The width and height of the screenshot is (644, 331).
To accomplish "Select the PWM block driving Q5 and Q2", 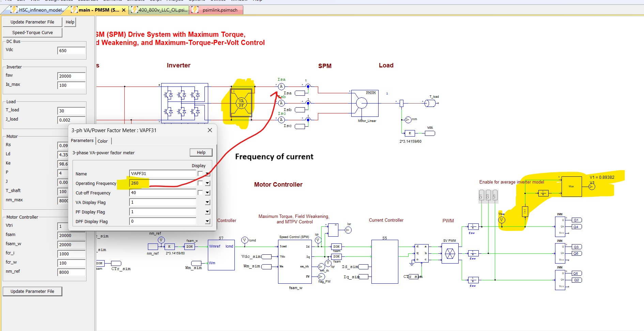I will coord(561,280).
